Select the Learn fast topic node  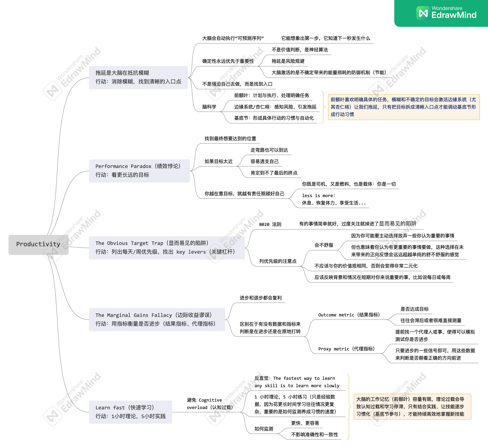point(130,412)
